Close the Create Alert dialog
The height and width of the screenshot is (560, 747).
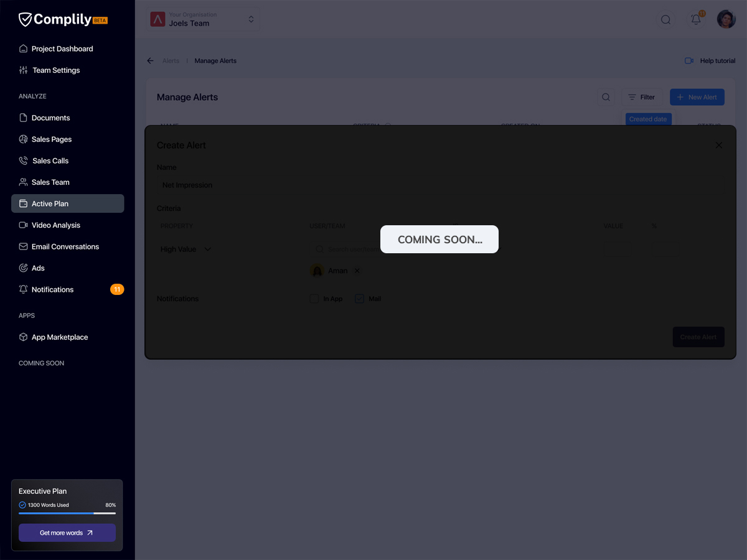(x=719, y=145)
